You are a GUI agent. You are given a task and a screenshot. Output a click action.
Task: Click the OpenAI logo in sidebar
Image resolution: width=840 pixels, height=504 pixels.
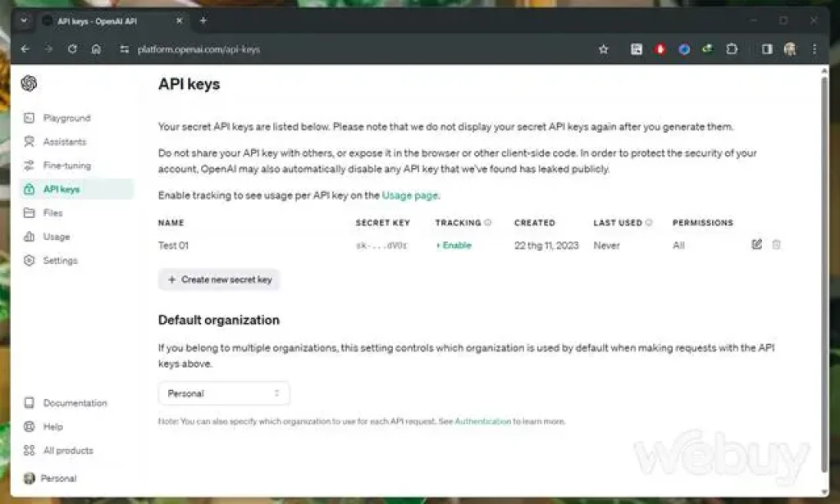(x=30, y=84)
